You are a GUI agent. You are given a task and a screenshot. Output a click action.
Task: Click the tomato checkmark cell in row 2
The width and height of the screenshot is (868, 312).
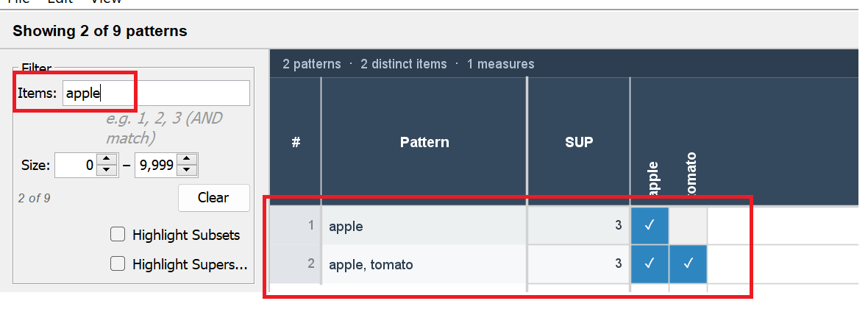pos(689,264)
